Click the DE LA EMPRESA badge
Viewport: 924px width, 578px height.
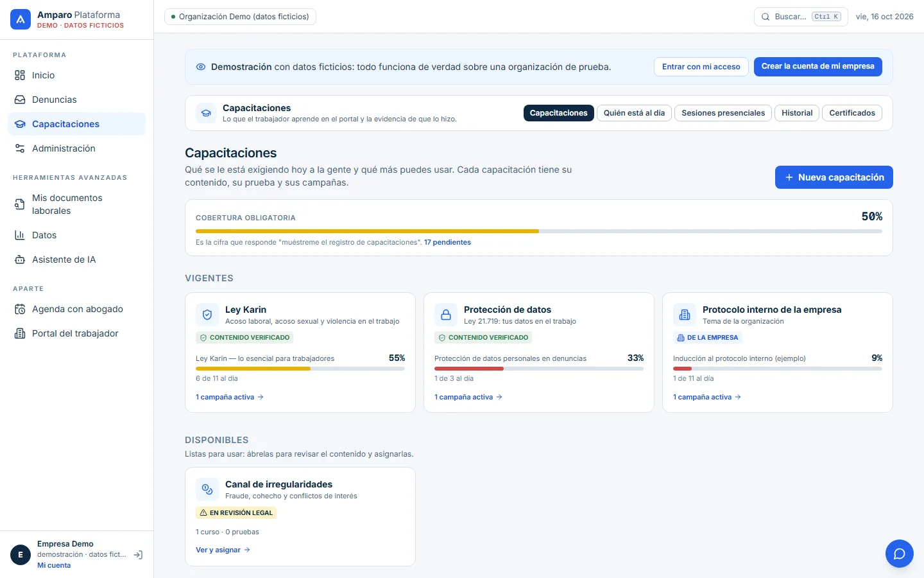pyautogui.click(x=708, y=338)
